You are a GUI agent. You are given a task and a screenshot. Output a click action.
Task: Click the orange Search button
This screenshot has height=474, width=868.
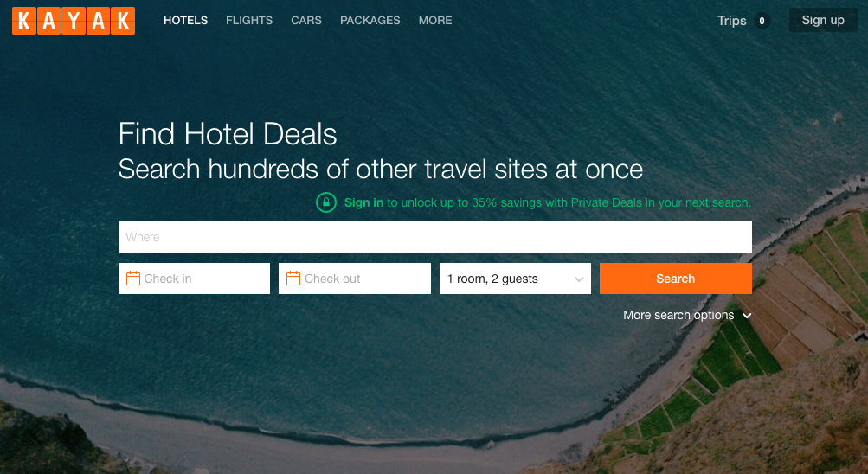pos(675,279)
